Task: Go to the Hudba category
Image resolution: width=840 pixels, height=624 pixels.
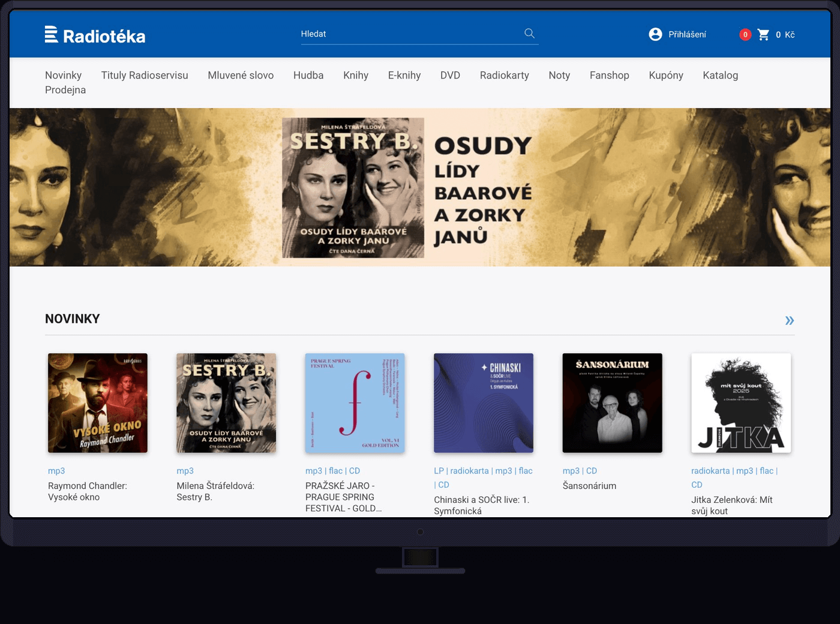Action: [308, 76]
